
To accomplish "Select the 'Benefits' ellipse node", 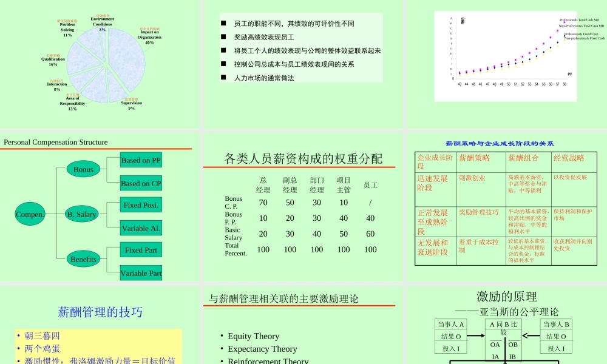I will 83,259.
